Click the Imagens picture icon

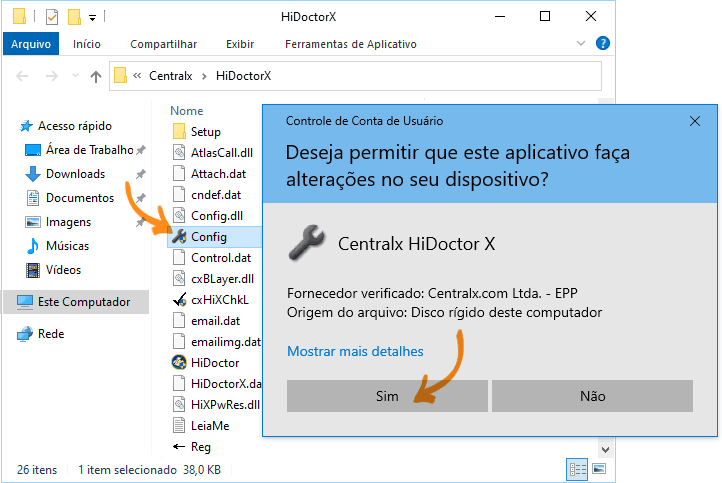33,222
